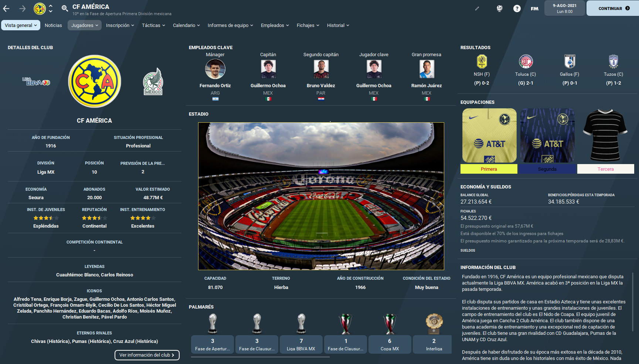Click the Estadio Azteca stadium image
Screen dimensions: 639x364
321,196
